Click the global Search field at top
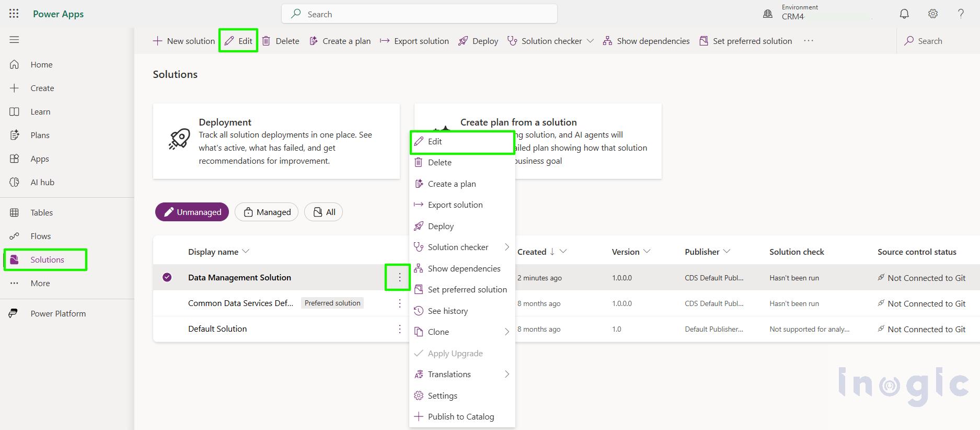This screenshot has width=980, height=430. [419, 14]
